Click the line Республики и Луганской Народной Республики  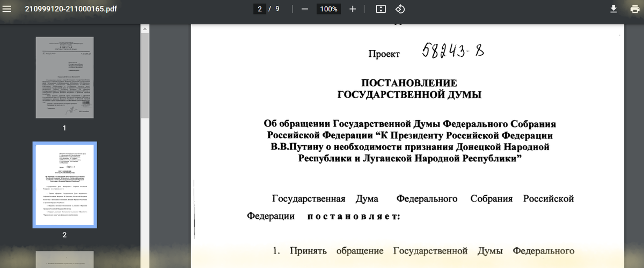point(409,159)
